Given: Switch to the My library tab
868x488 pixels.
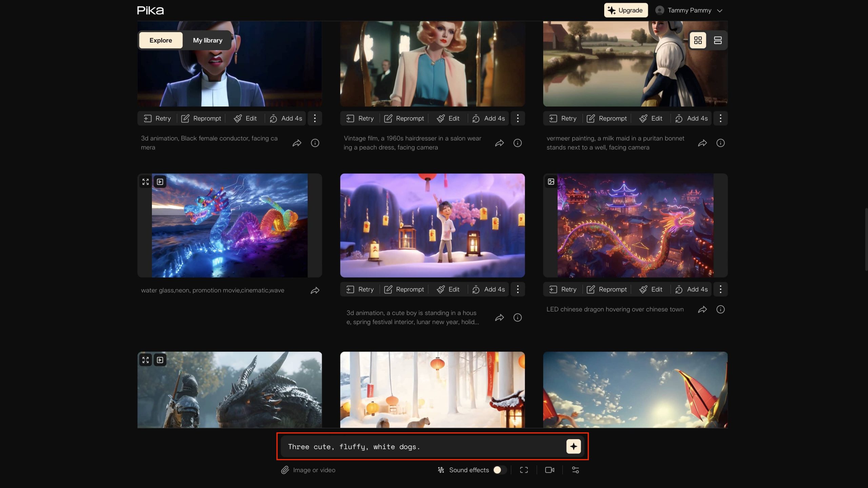Looking at the screenshot, I should click(208, 40).
